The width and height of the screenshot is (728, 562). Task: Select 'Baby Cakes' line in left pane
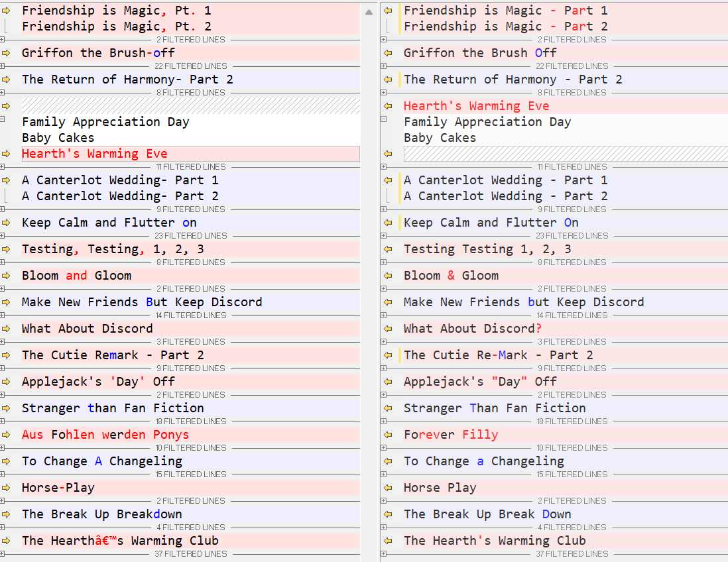[x=58, y=138]
